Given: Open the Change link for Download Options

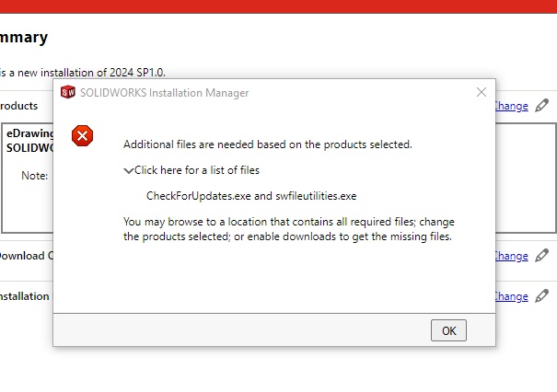Looking at the screenshot, I should [511, 256].
